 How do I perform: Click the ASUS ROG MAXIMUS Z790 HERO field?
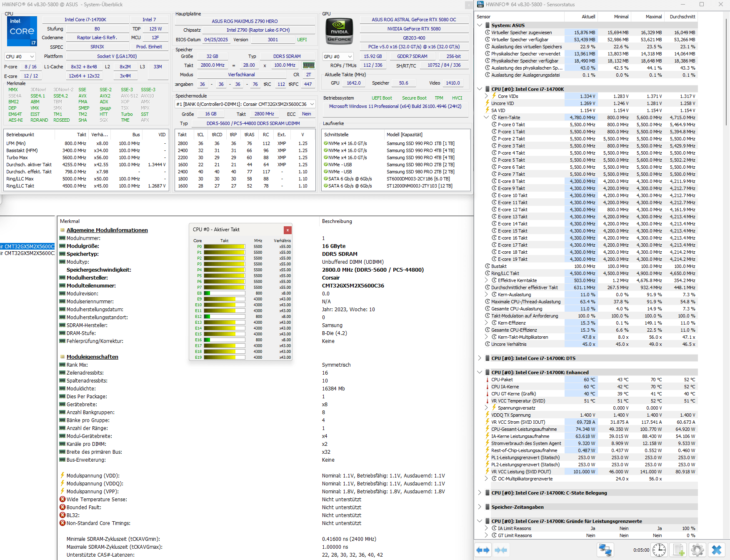pyautogui.click(x=245, y=21)
